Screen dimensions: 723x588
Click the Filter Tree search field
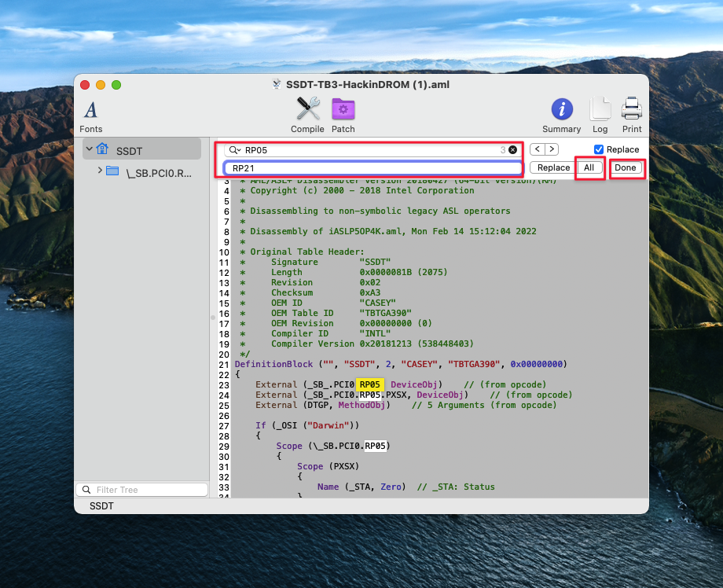[141, 490]
